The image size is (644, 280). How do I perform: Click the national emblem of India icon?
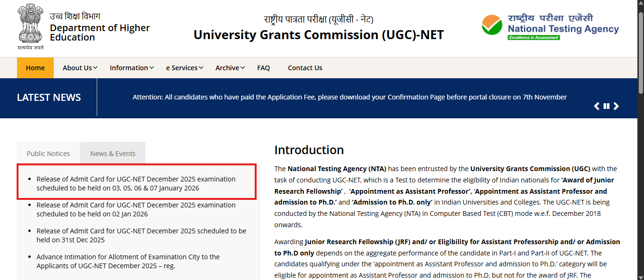pyautogui.click(x=30, y=24)
